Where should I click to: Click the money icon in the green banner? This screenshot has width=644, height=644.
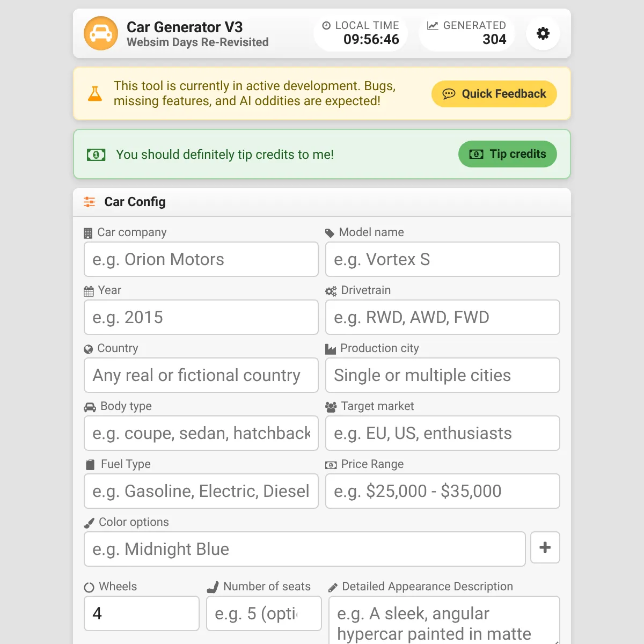click(96, 155)
